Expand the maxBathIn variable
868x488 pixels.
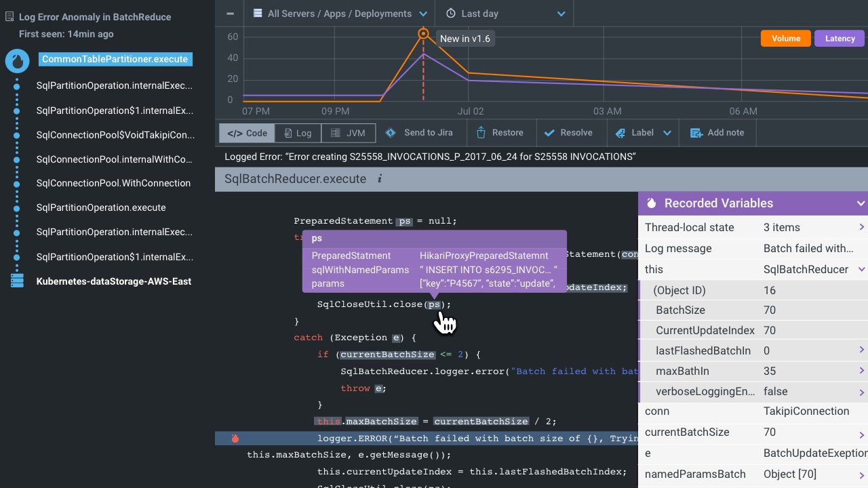[862, 371]
